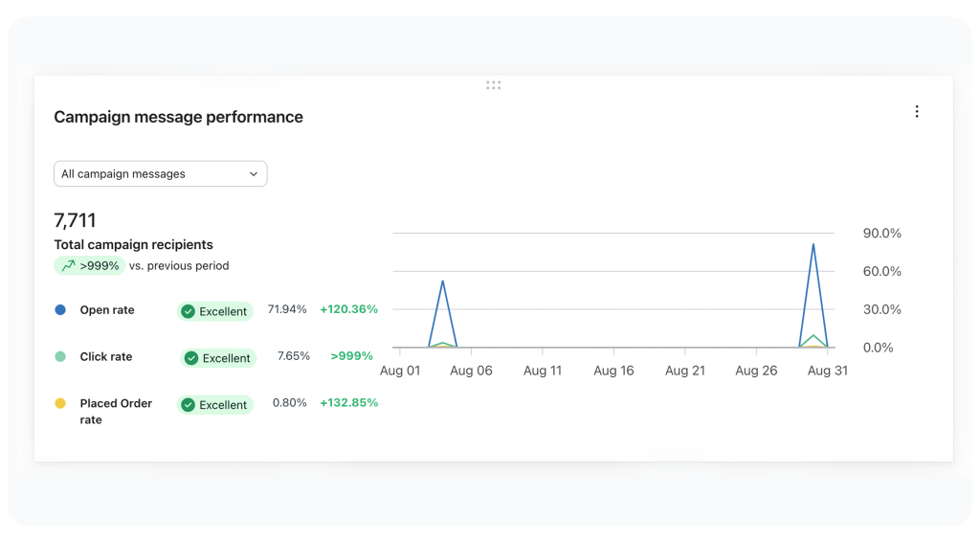Click the 0.80% placed order value
The height and width of the screenshot is (542, 980).
(x=289, y=403)
